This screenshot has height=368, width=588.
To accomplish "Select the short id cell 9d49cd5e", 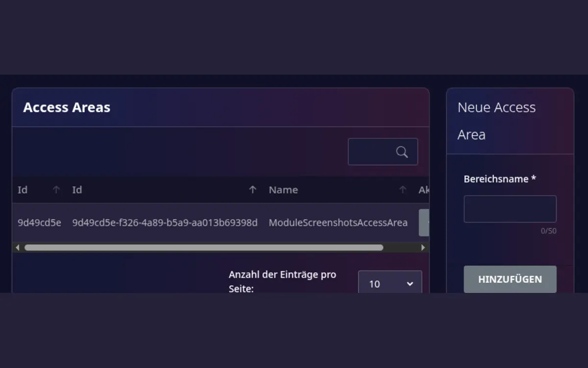I will 40,223.
